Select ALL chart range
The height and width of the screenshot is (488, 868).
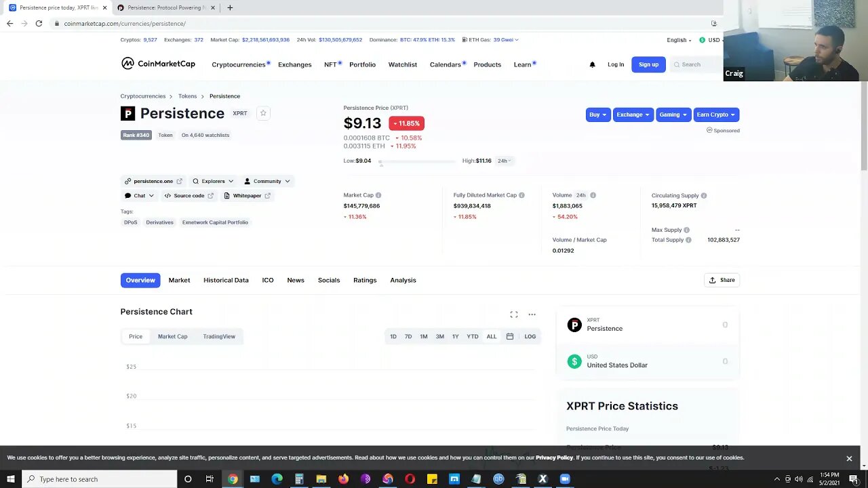coord(492,336)
